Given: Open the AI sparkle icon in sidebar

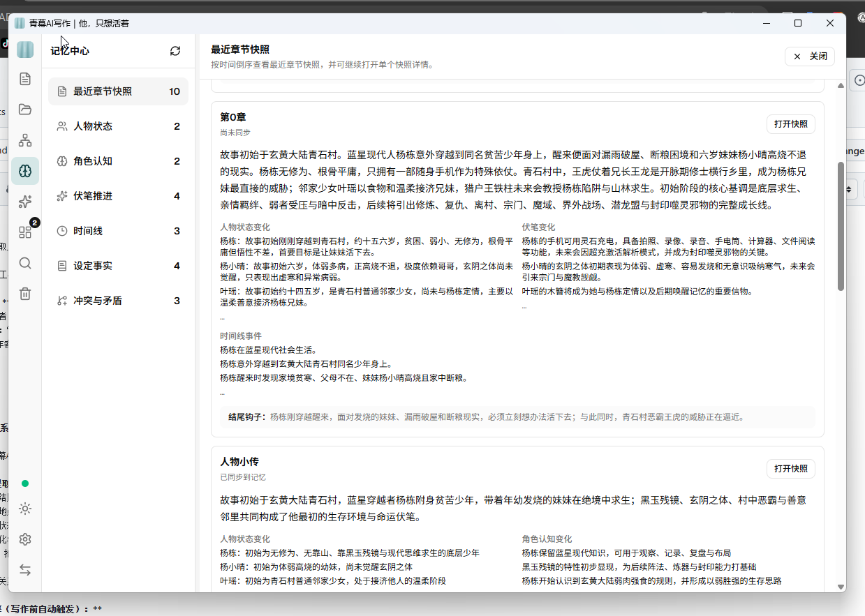Looking at the screenshot, I should [25, 202].
